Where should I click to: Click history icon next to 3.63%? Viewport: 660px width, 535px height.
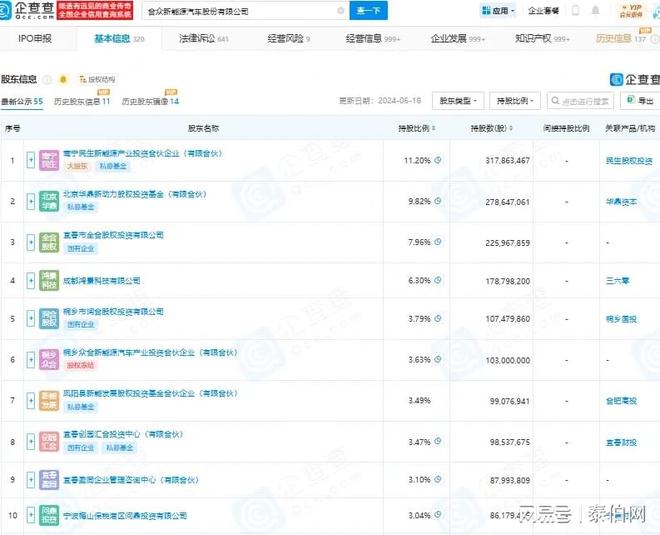tap(438, 359)
